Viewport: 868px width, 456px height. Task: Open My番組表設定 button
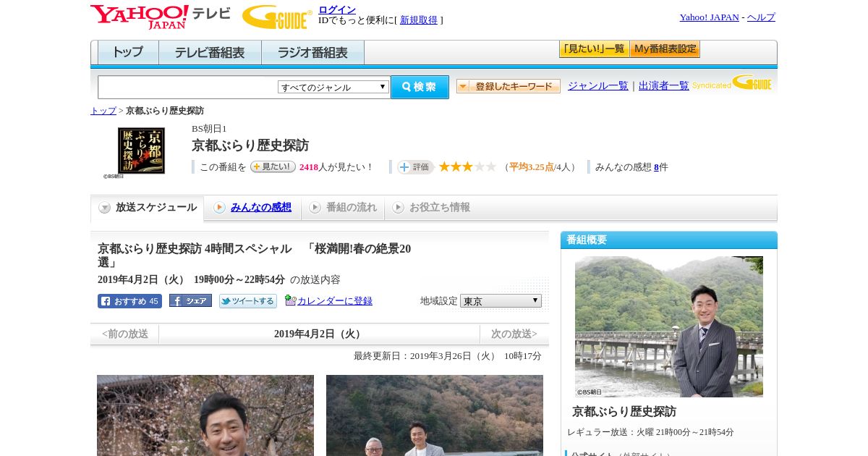click(x=665, y=49)
